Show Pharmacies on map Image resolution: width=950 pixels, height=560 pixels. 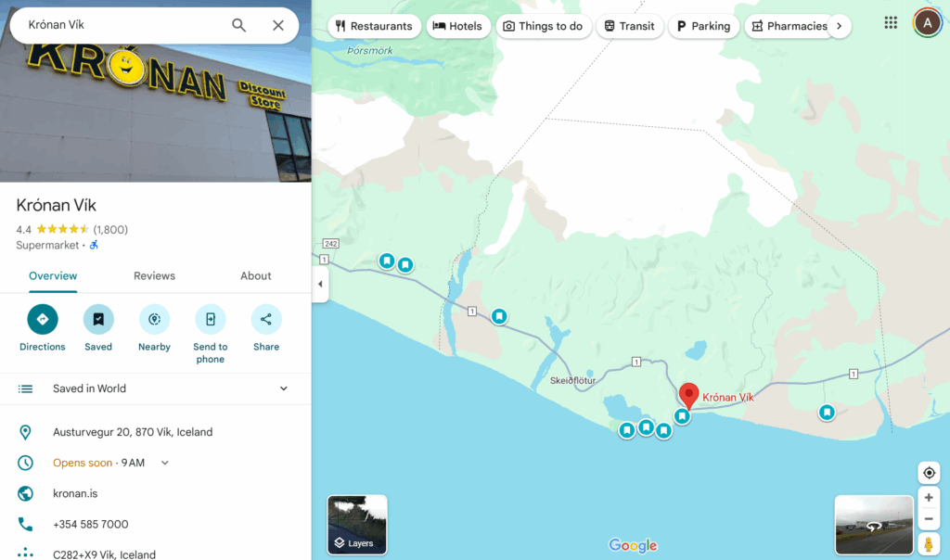(790, 26)
